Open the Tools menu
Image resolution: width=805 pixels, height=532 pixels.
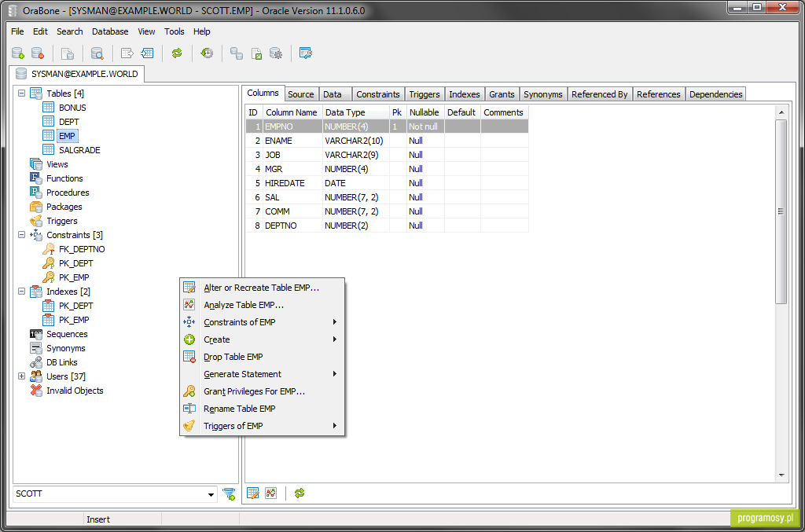(174, 31)
